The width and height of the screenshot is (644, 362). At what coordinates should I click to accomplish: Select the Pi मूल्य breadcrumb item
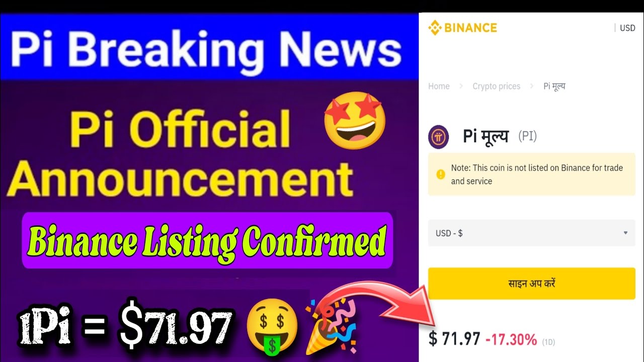[554, 86]
